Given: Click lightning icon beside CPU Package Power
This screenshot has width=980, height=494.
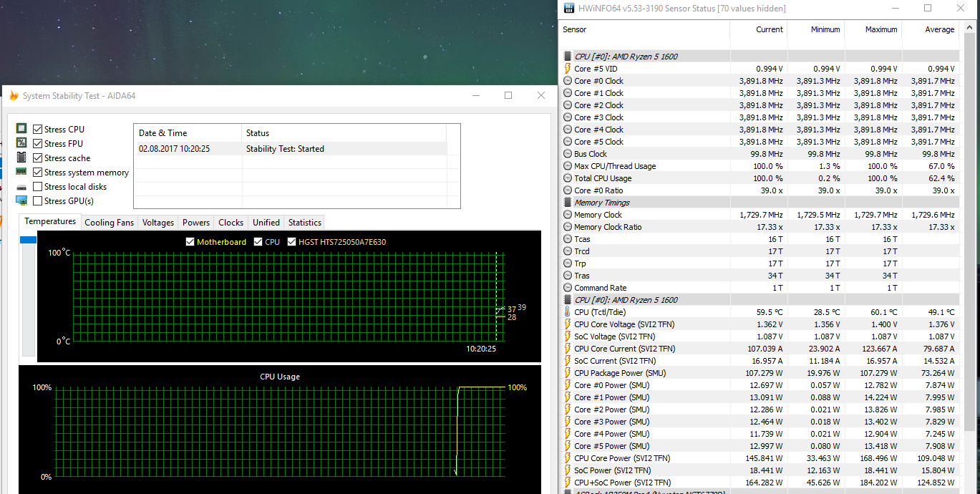Looking at the screenshot, I should [x=568, y=373].
